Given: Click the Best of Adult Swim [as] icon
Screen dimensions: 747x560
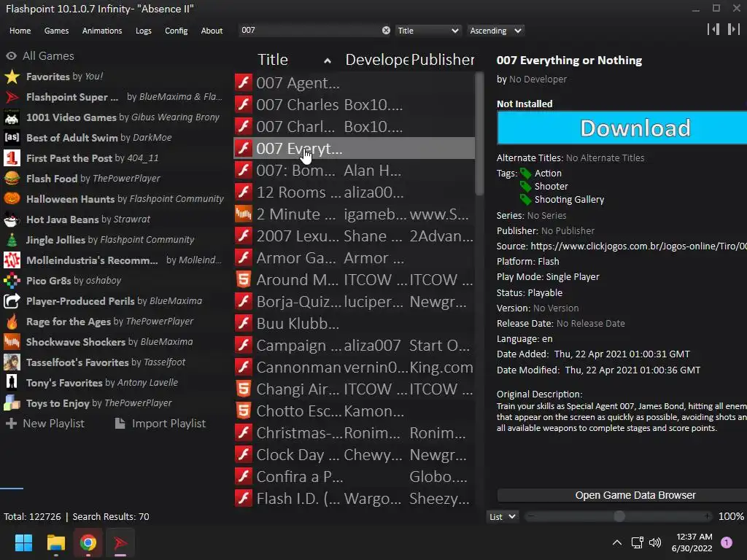Looking at the screenshot, I should 12,138.
